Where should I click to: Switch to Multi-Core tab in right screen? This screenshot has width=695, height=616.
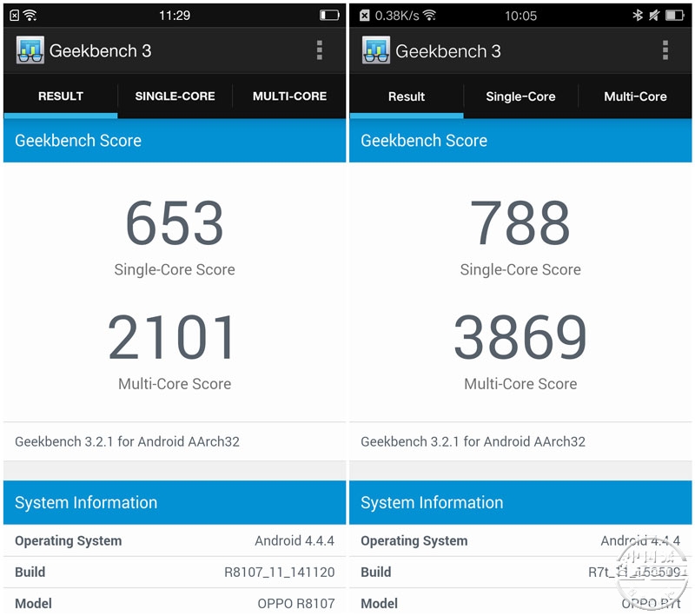pyautogui.click(x=635, y=96)
